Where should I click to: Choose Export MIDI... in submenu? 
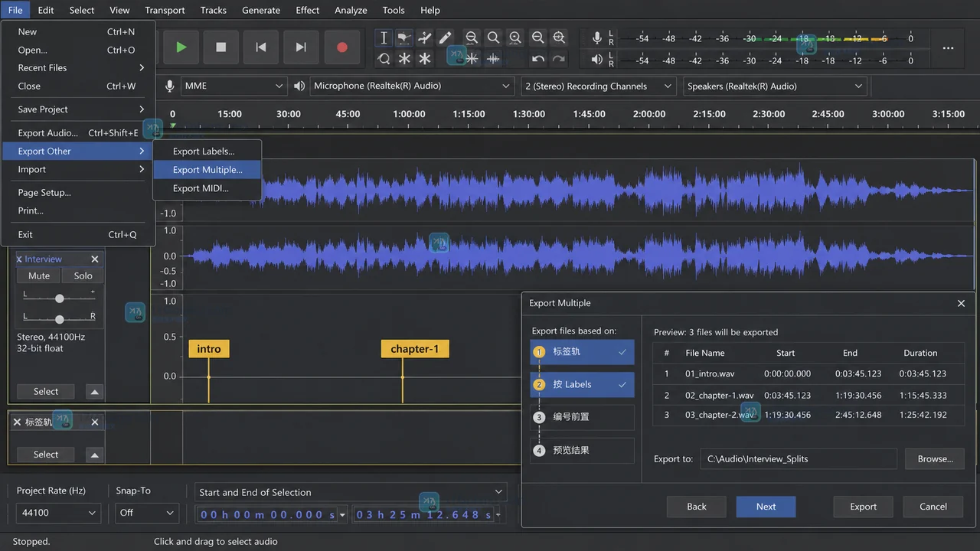pos(207,188)
